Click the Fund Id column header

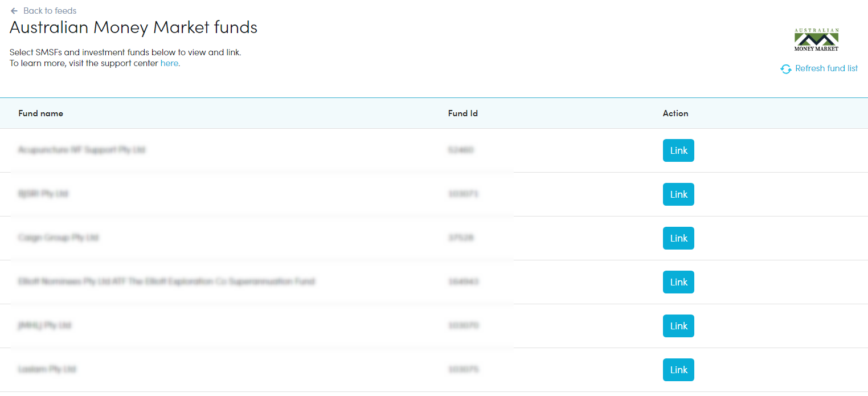(462, 113)
